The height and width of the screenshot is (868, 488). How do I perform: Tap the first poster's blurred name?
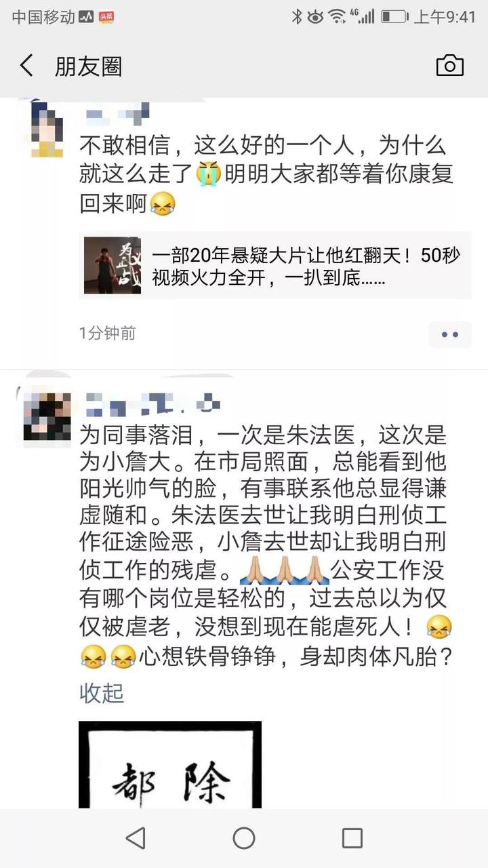117,114
